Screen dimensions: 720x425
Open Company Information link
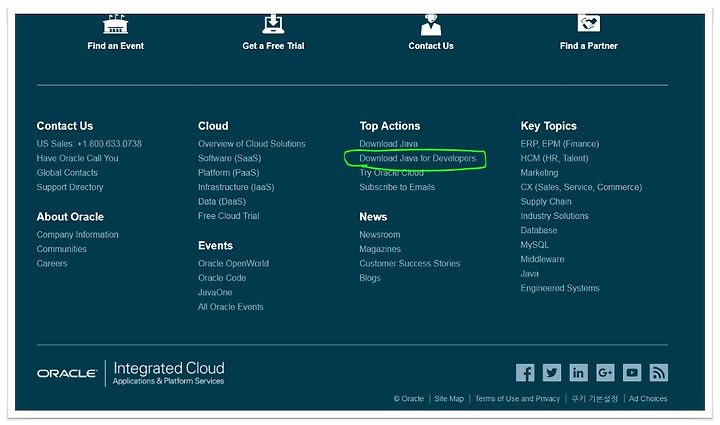pyautogui.click(x=78, y=235)
